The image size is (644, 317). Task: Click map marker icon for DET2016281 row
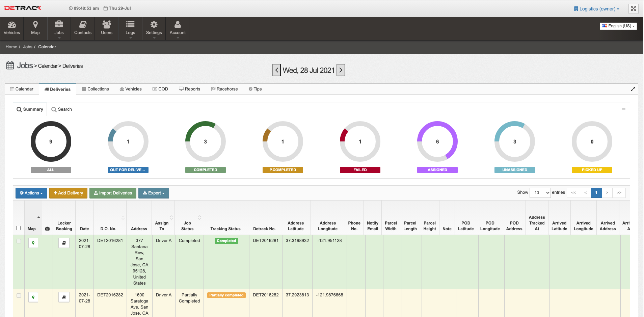point(33,243)
